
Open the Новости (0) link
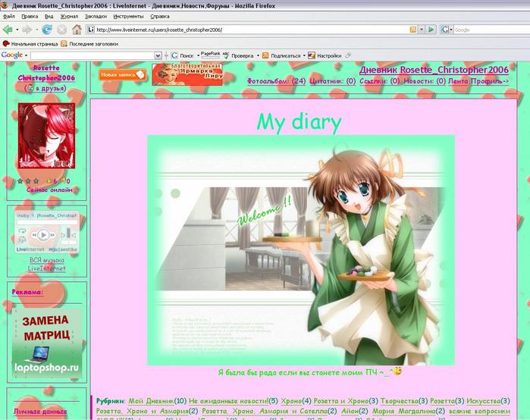(x=425, y=81)
